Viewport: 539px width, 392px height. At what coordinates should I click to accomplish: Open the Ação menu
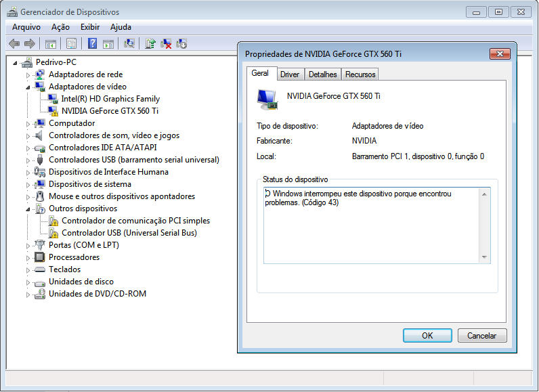tap(60, 27)
